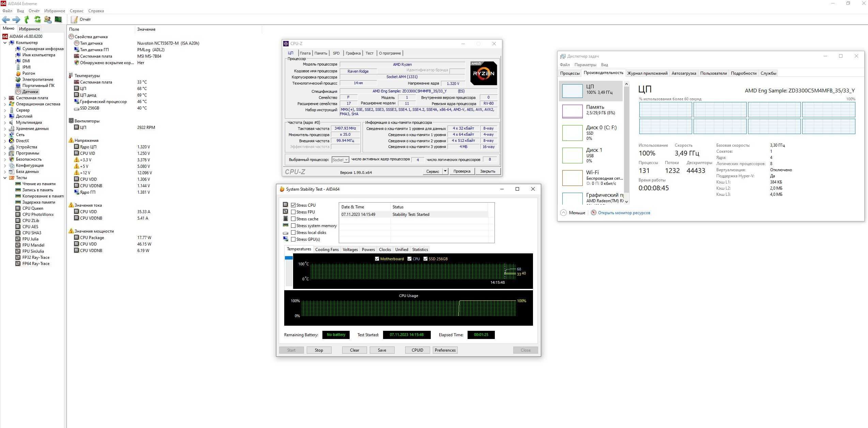Click the Save button in stability test

coord(382,350)
